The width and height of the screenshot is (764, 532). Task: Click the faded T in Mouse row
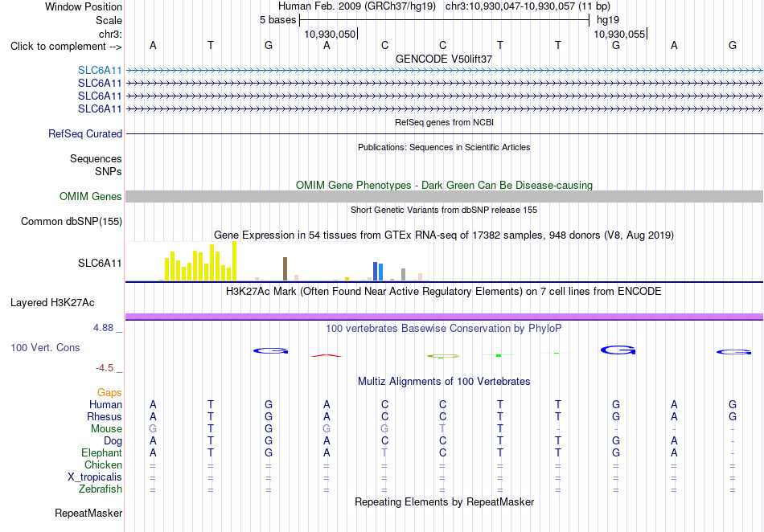(x=442, y=428)
